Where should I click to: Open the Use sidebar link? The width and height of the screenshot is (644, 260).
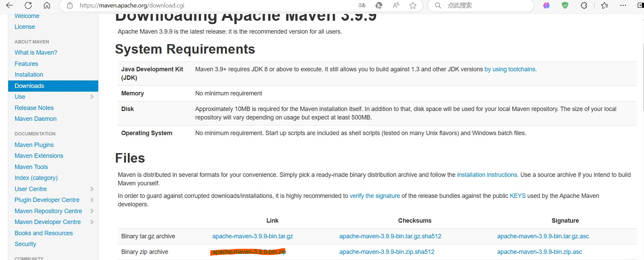(20, 97)
